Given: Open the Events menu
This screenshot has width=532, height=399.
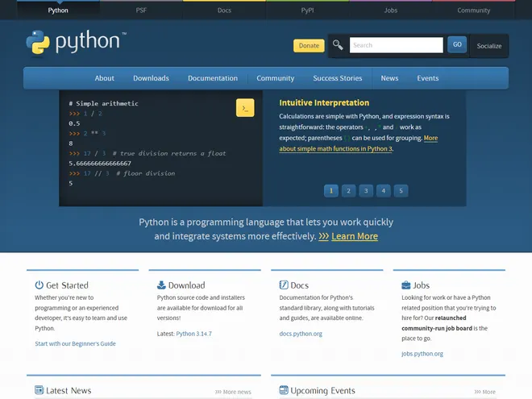Looking at the screenshot, I should 428,78.
